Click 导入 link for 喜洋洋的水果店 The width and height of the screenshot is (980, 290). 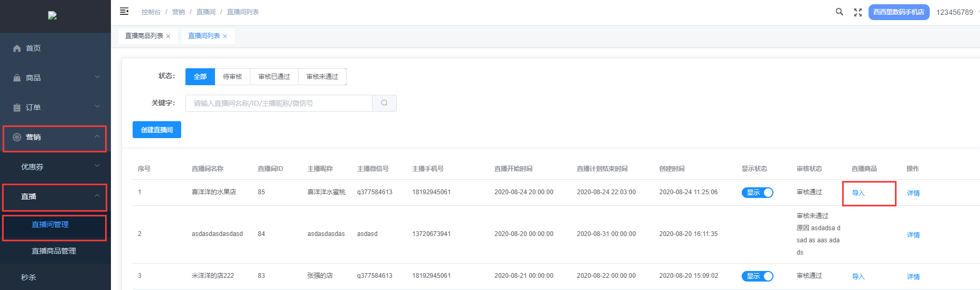(858, 193)
